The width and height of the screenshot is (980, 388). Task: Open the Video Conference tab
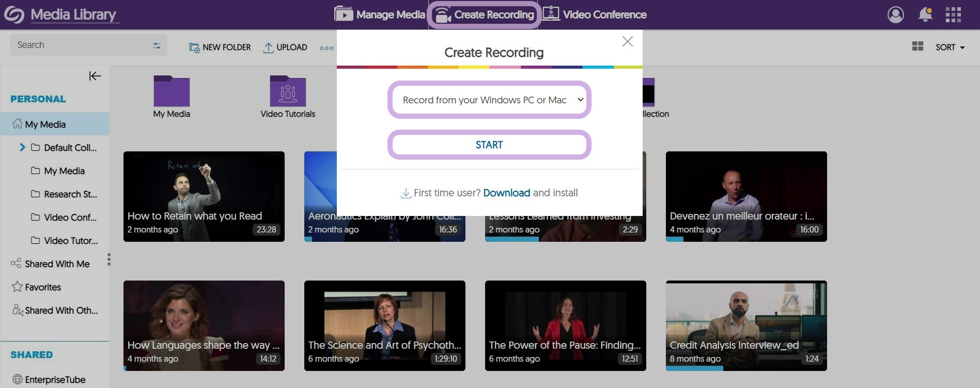coord(594,14)
